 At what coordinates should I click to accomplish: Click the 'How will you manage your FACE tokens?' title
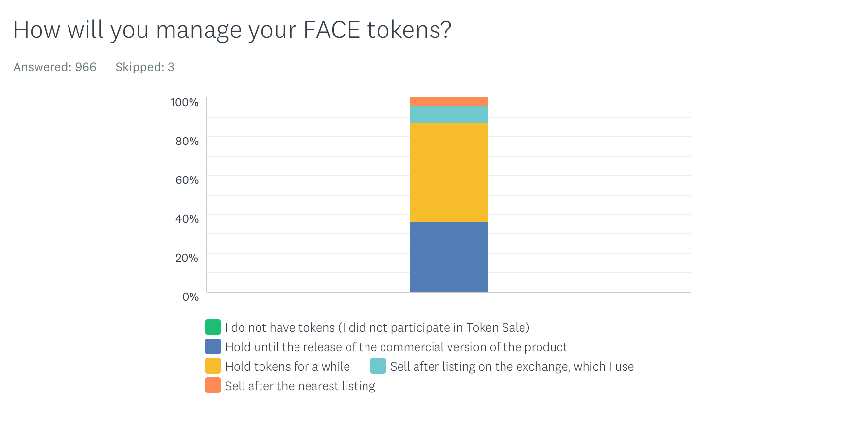click(232, 30)
